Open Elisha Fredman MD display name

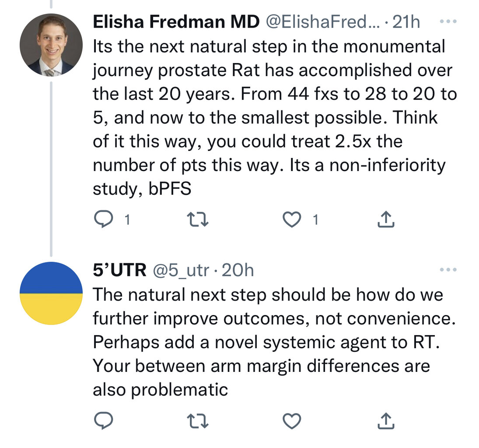click(176, 22)
